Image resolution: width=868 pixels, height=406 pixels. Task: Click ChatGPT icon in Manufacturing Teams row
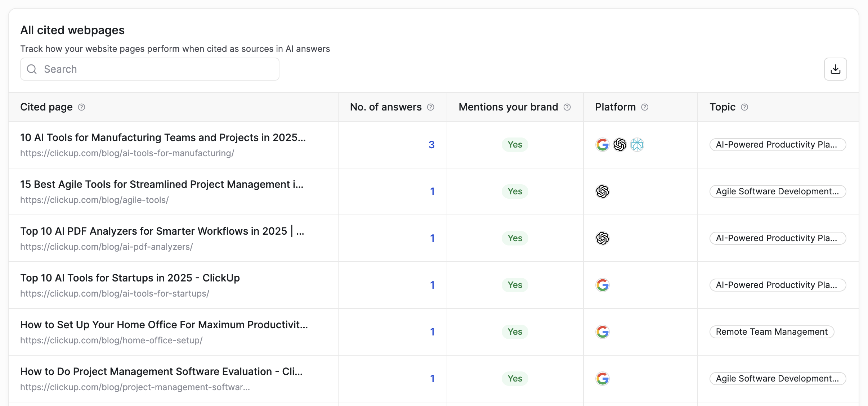[x=620, y=145]
